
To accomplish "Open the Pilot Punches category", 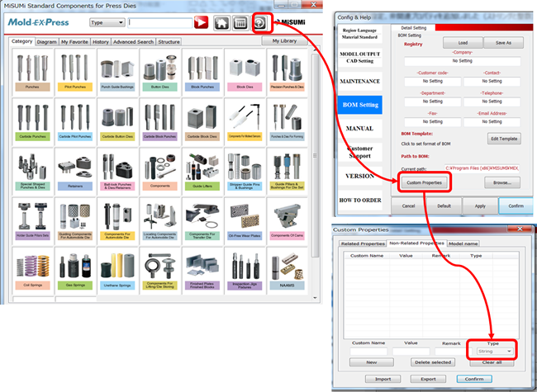I will (75, 72).
